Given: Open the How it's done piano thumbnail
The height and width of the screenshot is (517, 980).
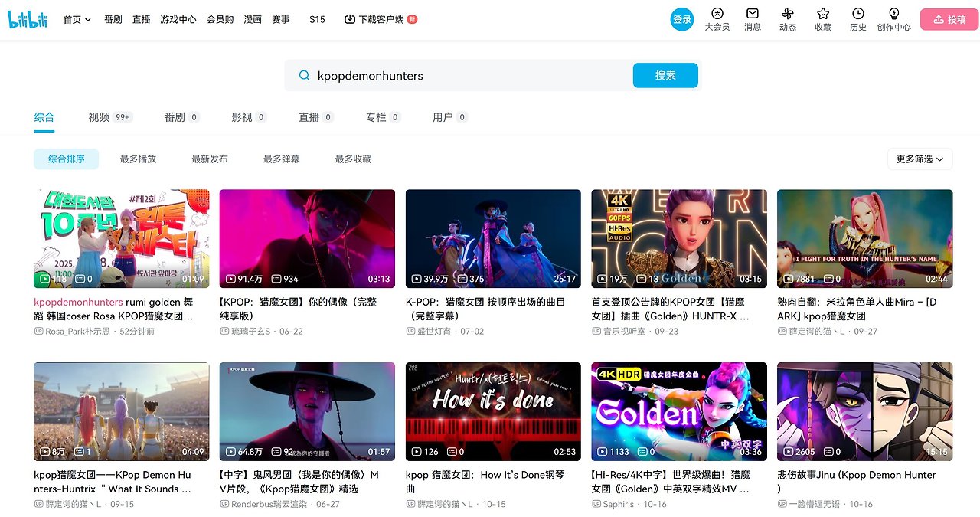Looking at the screenshot, I should (x=493, y=411).
